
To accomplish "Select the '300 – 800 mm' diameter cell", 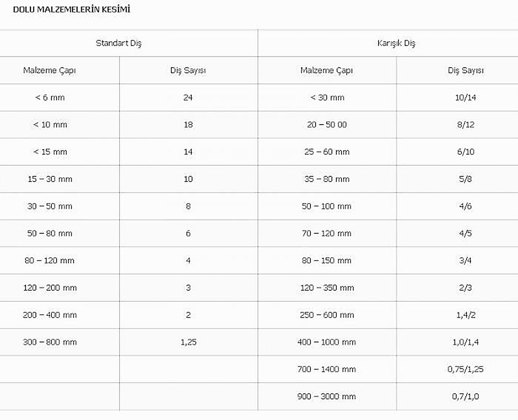I will (50, 342).
